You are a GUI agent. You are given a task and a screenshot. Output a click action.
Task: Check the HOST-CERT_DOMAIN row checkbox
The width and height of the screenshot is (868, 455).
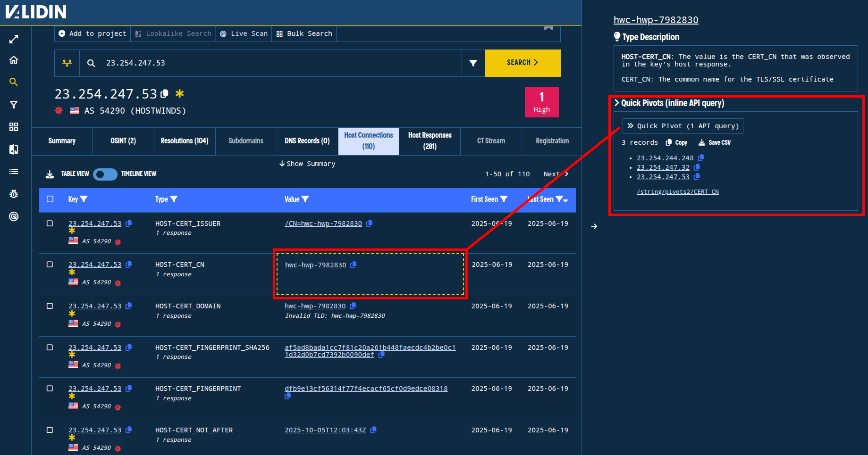(50, 306)
